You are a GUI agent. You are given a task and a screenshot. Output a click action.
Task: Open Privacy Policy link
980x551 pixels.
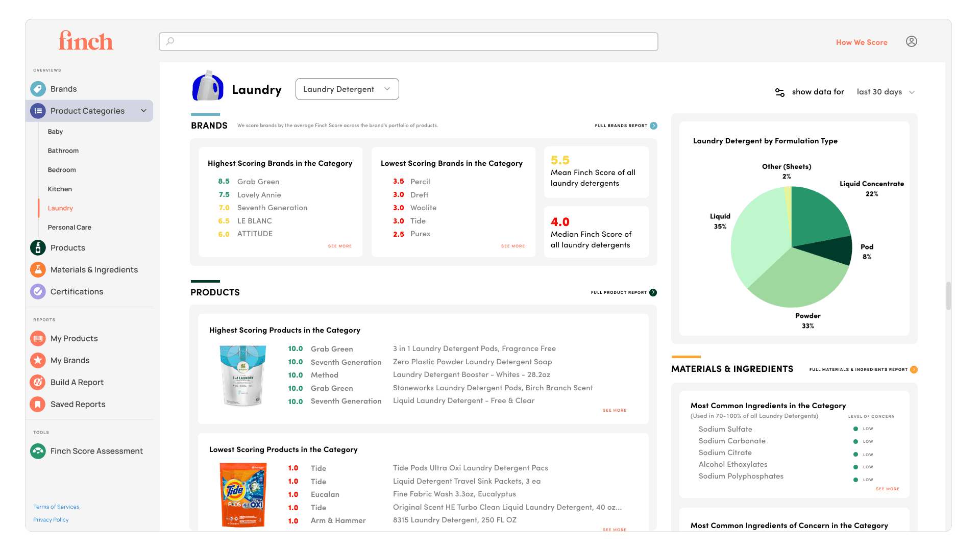click(51, 520)
